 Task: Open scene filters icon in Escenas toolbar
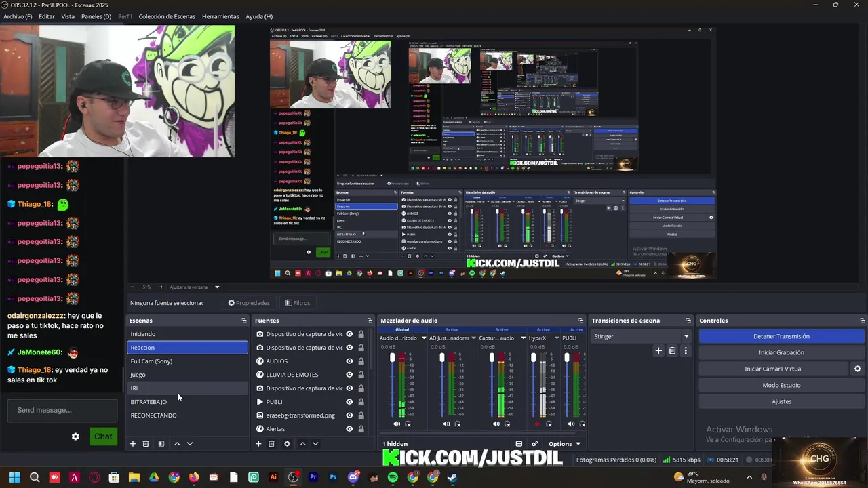161,444
